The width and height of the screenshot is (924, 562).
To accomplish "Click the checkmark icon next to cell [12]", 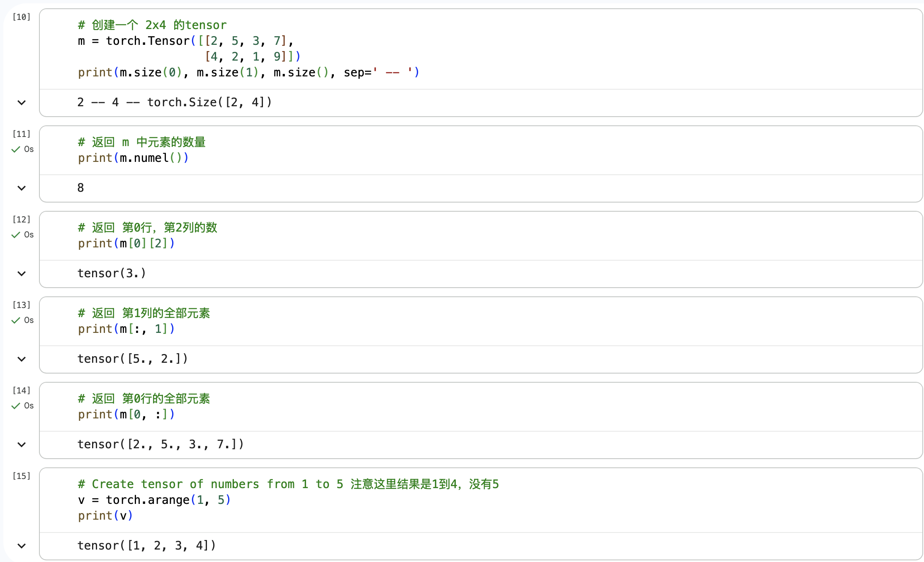I will [15, 235].
